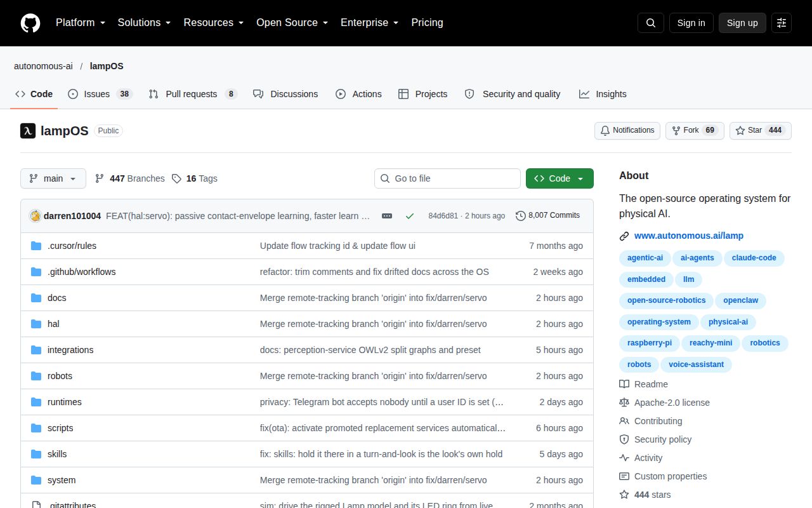The height and width of the screenshot is (508, 812).
Task: Expand the Platform dropdown menu
Action: point(81,23)
